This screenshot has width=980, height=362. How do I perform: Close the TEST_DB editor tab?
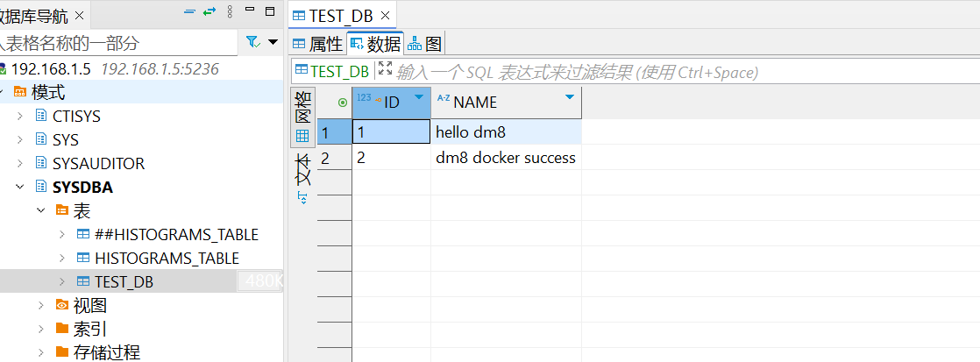click(x=385, y=16)
